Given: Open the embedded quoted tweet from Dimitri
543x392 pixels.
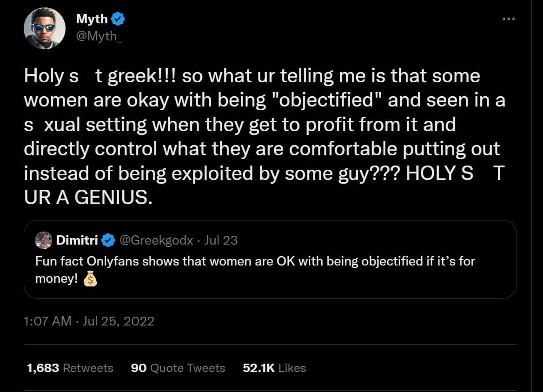Looking at the screenshot, I should tap(271, 259).
